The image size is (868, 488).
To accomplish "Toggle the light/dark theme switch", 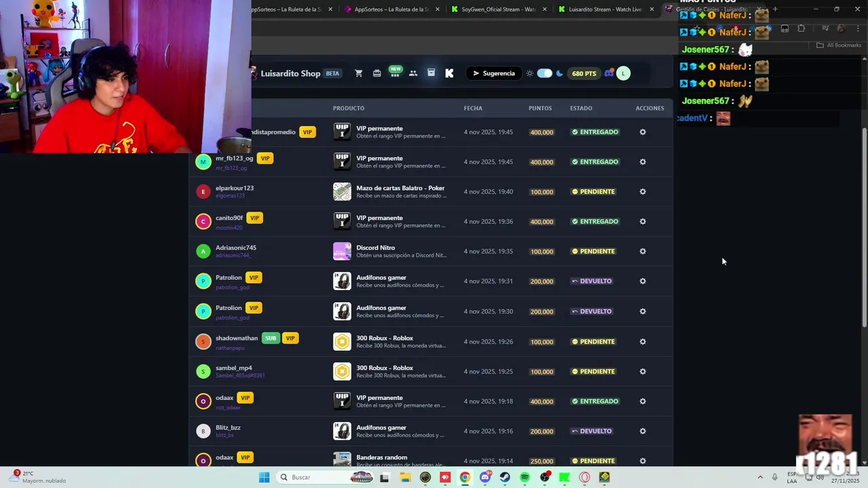I will pos(545,73).
